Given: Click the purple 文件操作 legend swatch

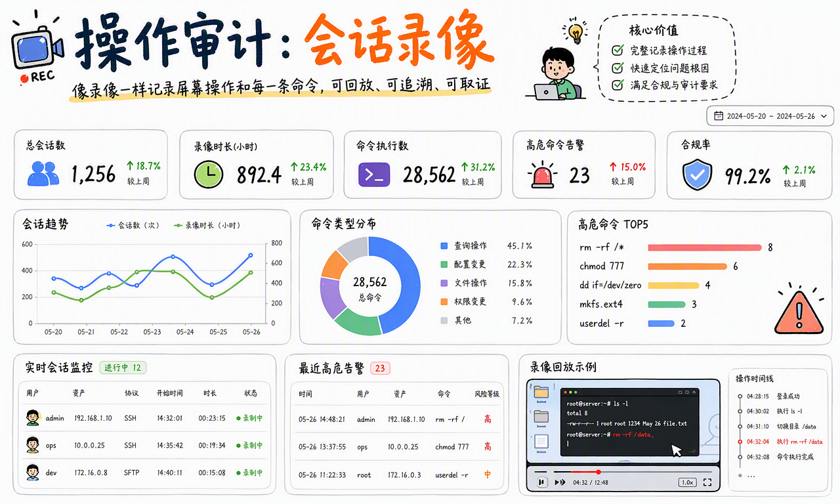Looking at the screenshot, I should [444, 283].
